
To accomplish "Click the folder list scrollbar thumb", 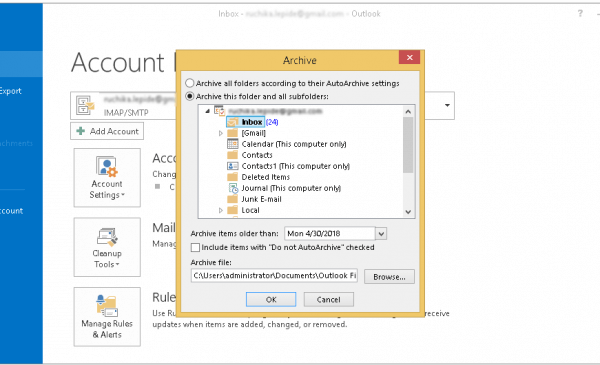I will [408, 145].
